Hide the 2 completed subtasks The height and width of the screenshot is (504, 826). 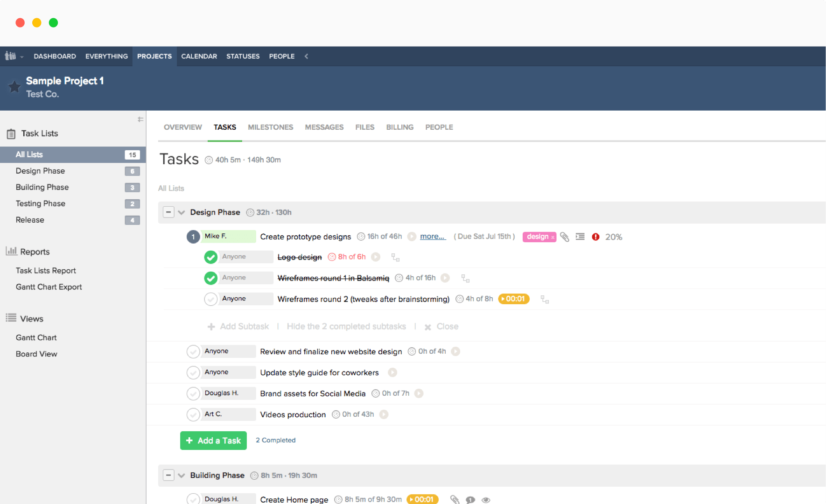click(346, 327)
